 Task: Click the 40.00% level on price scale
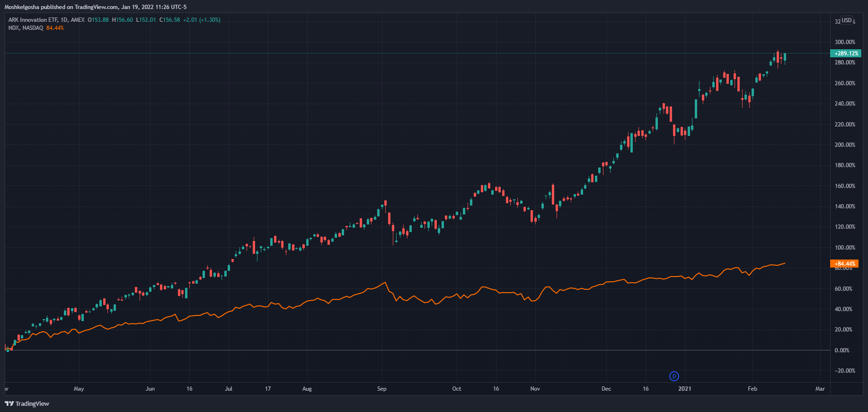843,309
